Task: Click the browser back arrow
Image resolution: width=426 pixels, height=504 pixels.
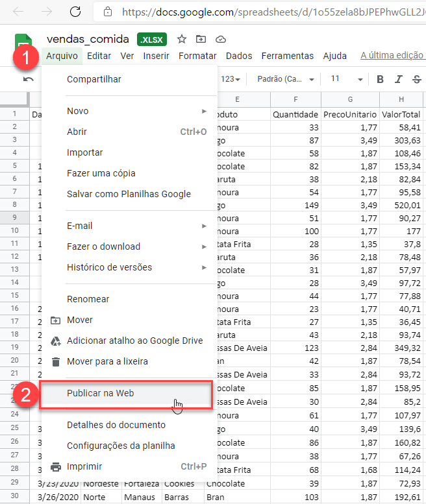Action: [18, 12]
